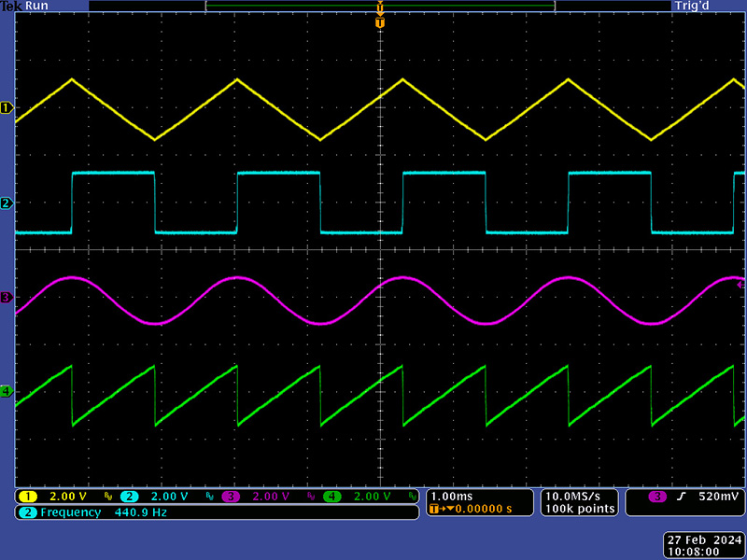
Task: Click the record view bar at top
Action: [x=379, y=7]
